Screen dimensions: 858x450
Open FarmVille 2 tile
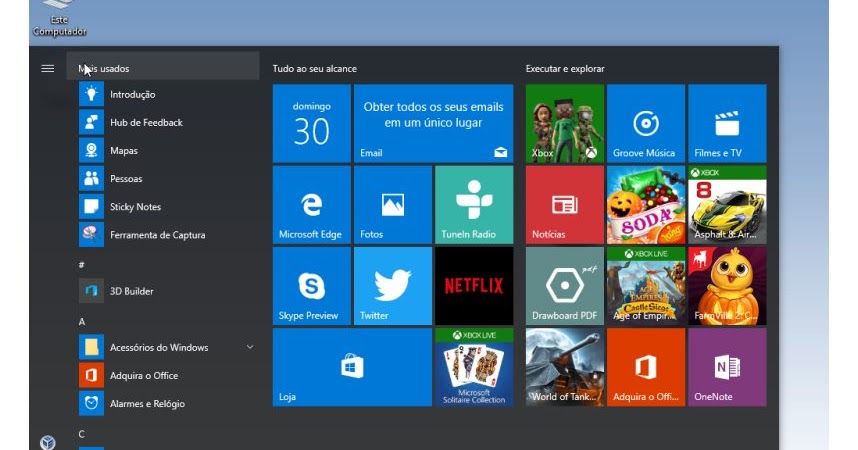tap(727, 286)
